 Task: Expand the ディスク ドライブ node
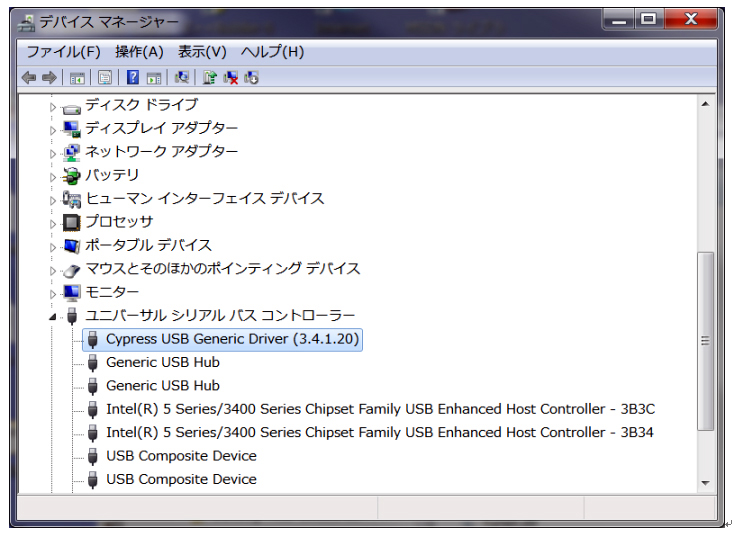52,107
